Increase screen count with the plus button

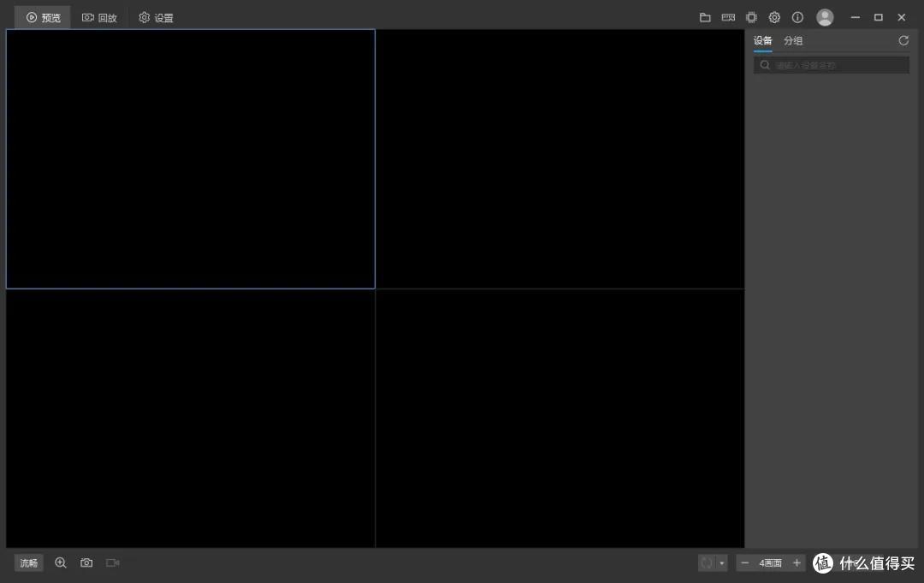pyautogui.click(x=797, y=563)
